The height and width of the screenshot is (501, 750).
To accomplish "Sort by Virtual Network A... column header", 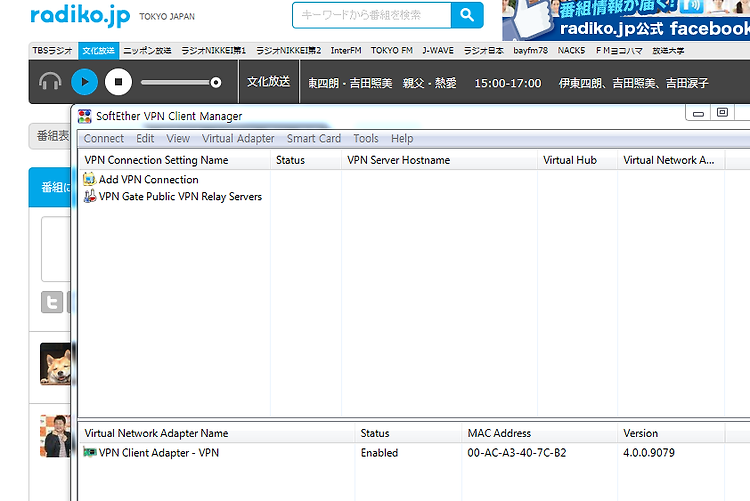I will click(x=671, y=160).
